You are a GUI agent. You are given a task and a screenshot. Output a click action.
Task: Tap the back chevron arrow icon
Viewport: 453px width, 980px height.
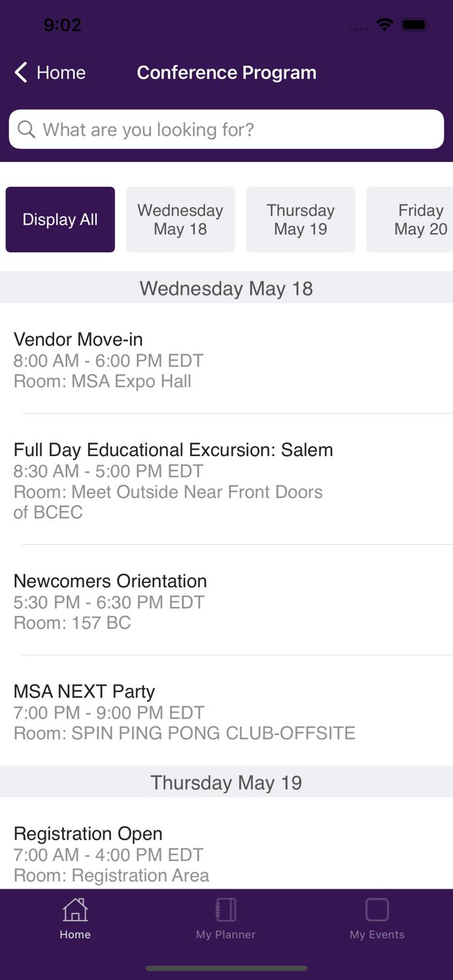click(x=21, y=73)
